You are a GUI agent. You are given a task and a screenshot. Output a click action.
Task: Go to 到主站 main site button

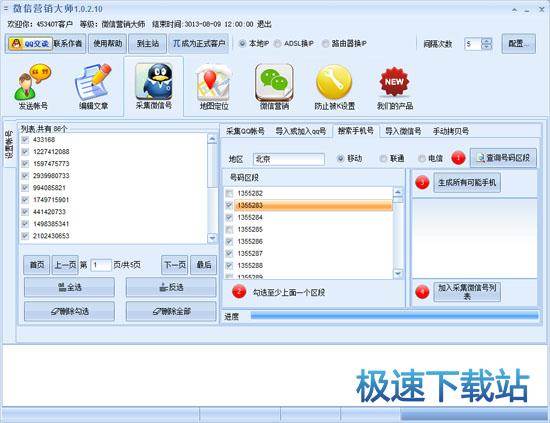148,44
